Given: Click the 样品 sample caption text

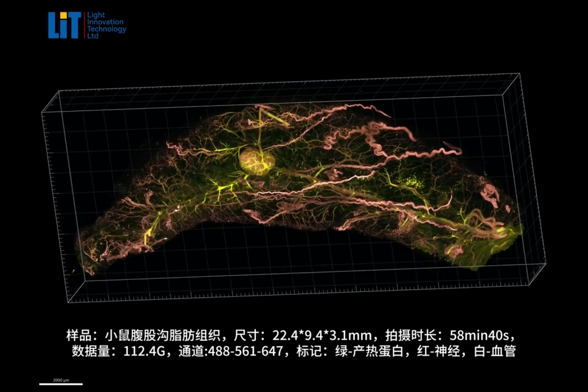Looking at the screenshot, I should pos(78,335).
